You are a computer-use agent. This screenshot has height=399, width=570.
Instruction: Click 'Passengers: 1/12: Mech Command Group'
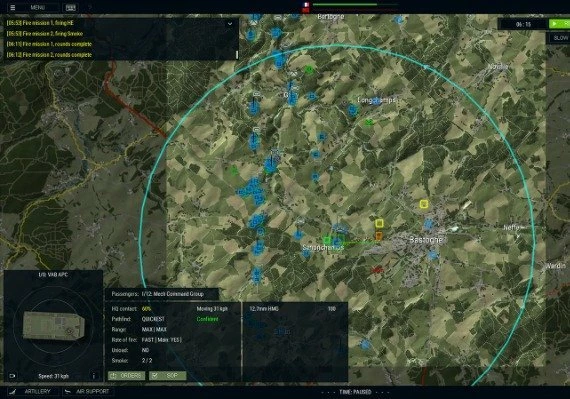[157, 294]
